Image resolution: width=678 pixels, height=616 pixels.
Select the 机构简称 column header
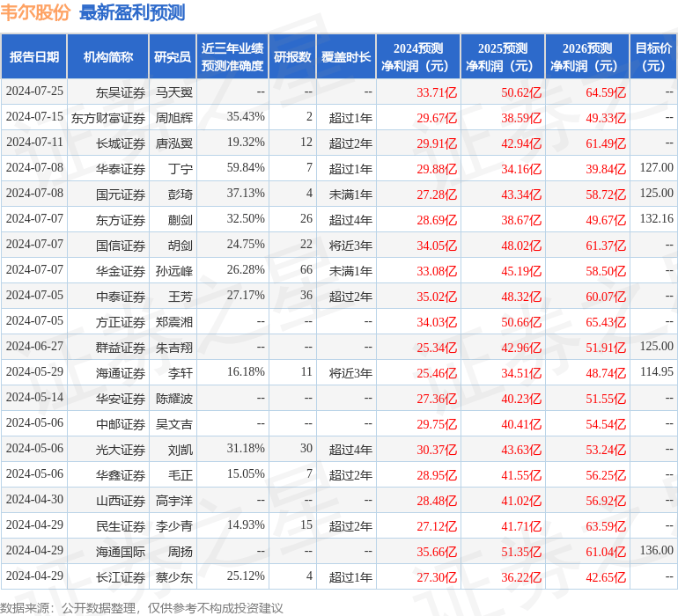pyautogui.click(x=108, y=56)
